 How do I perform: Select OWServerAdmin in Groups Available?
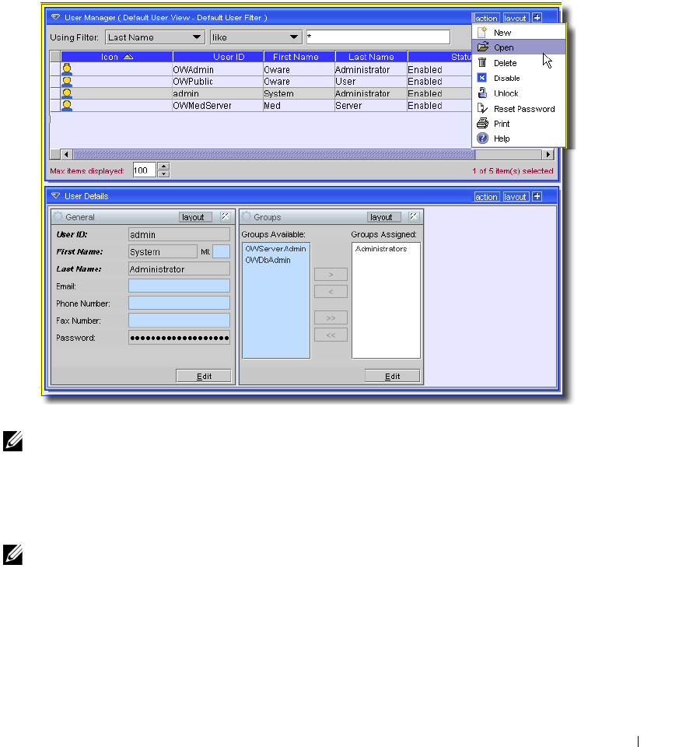(275, 249)
